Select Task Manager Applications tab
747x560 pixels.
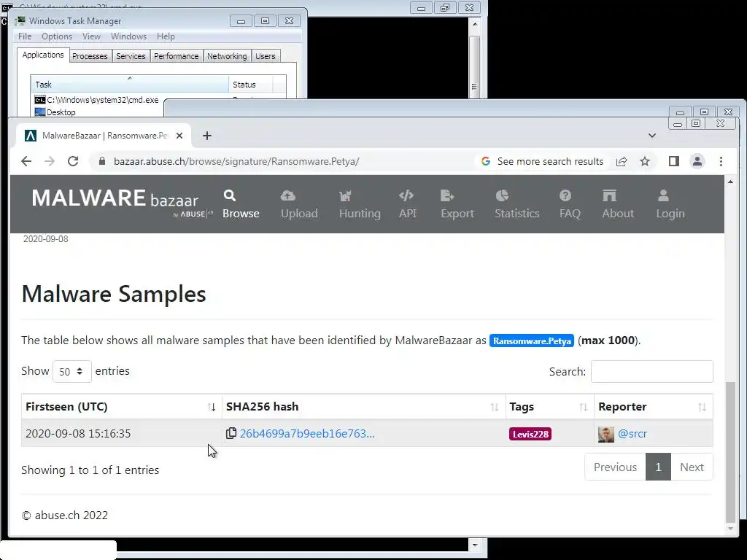[43, 55]
